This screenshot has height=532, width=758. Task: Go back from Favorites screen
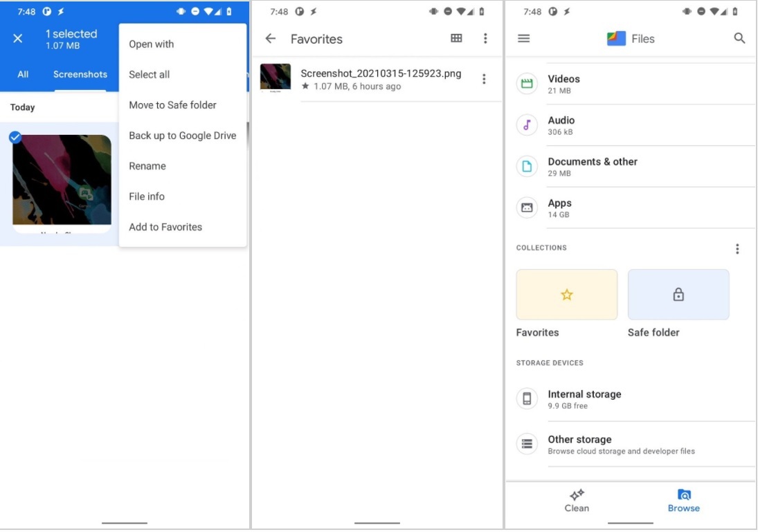point(271,39)
